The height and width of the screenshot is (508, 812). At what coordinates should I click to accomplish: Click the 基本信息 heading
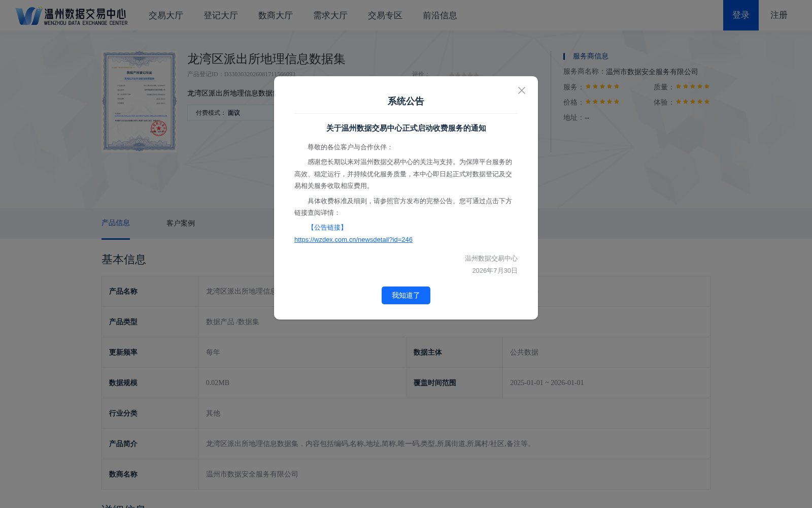pos(124,260)
